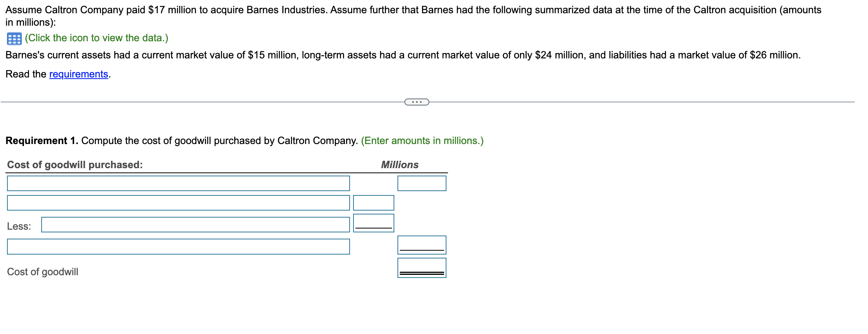The image size is (868, 334).
Task: Click the single-underlined subtotal box under Millions
Action: (422, 245)
